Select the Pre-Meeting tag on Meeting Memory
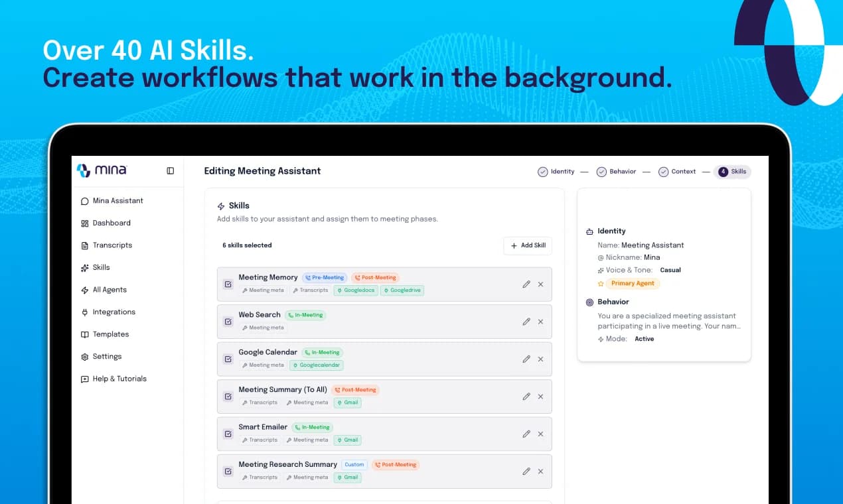843x504 pixels. 325,278
